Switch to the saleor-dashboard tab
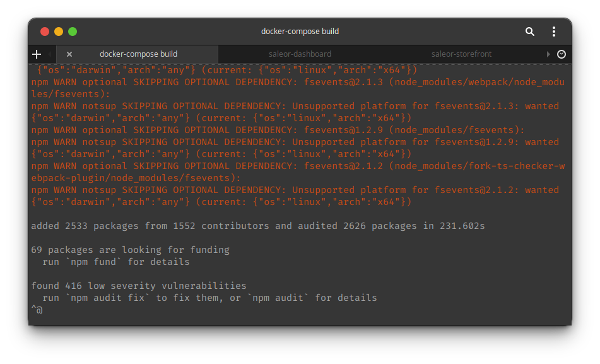 coord(300,54)
